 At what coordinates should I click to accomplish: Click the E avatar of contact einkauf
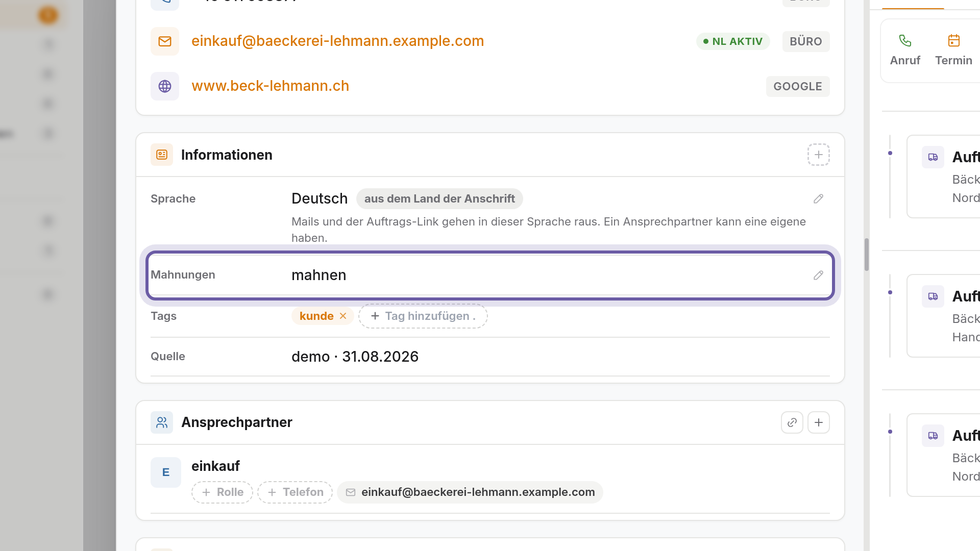(x=166, y=472)
